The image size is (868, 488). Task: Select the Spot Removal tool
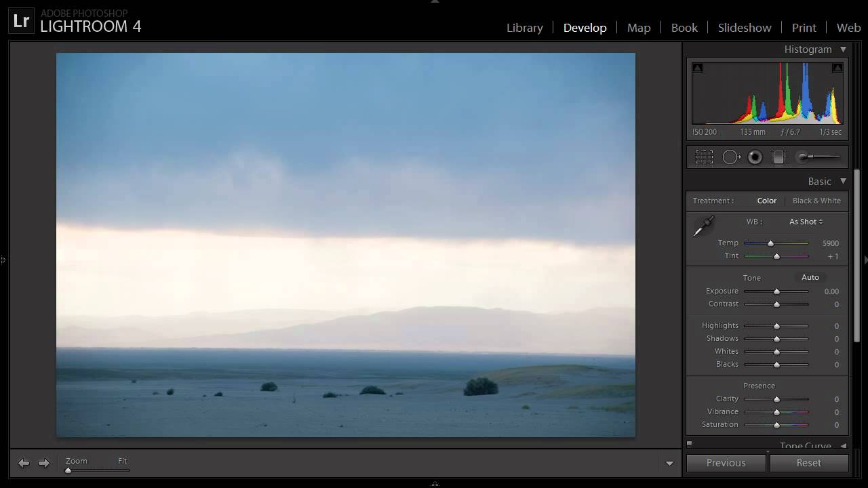731,157
